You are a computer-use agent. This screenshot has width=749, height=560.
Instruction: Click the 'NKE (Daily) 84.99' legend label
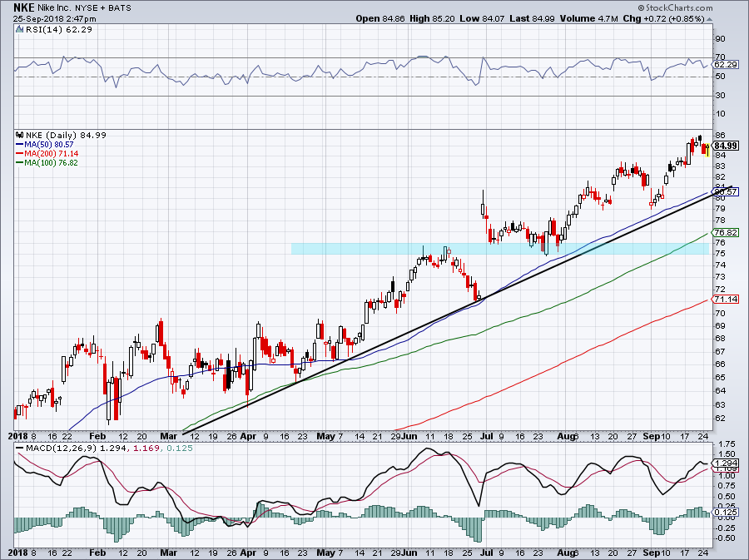pos(66,135)
